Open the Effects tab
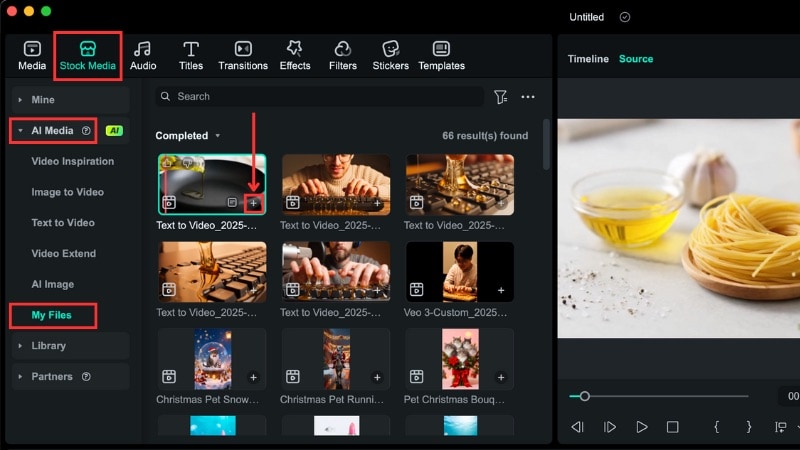Screen dimensions: 800x450 coord(295,56)
